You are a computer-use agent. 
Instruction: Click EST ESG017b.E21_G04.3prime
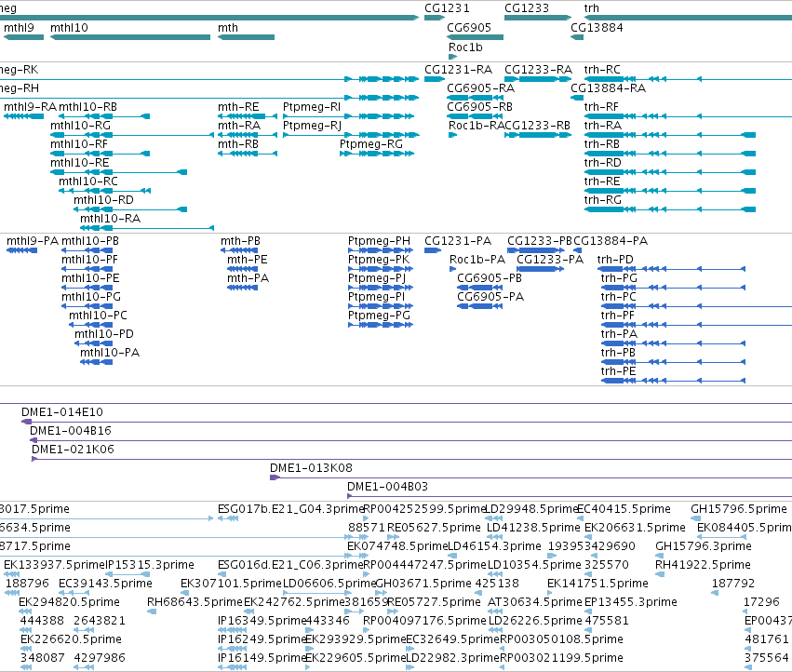[291, 509]
